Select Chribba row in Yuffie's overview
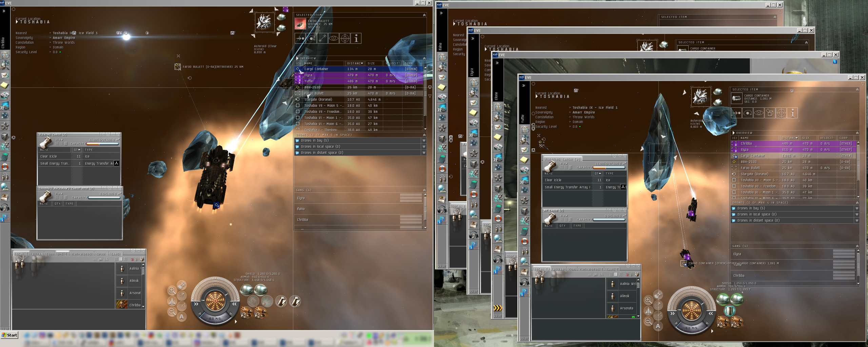 794,144
